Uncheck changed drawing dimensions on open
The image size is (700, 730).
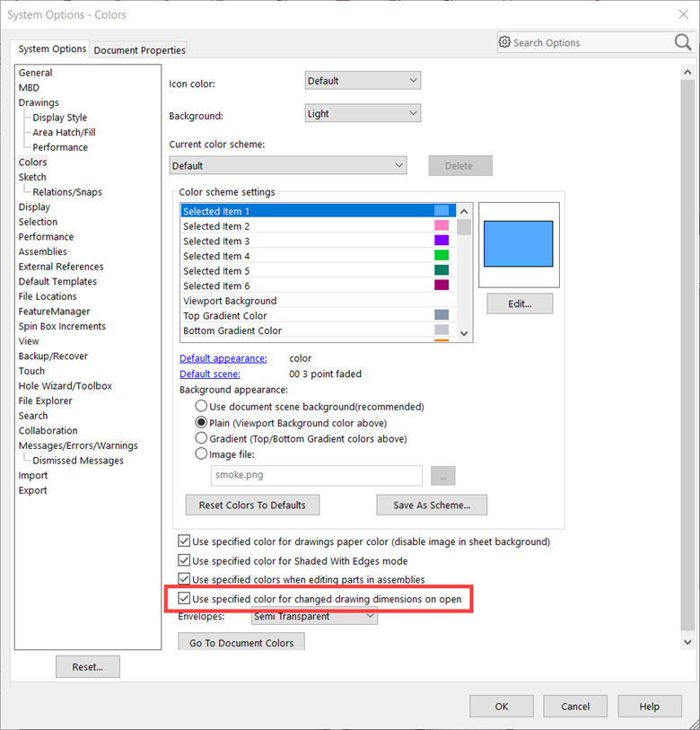[x=184, y=598]
